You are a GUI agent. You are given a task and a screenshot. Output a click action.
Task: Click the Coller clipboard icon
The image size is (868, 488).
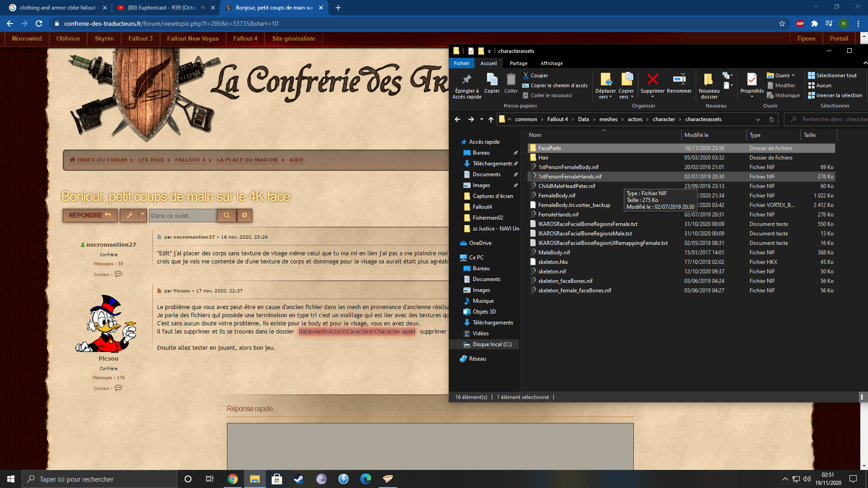pyautogui.click(x=511, y=80)
